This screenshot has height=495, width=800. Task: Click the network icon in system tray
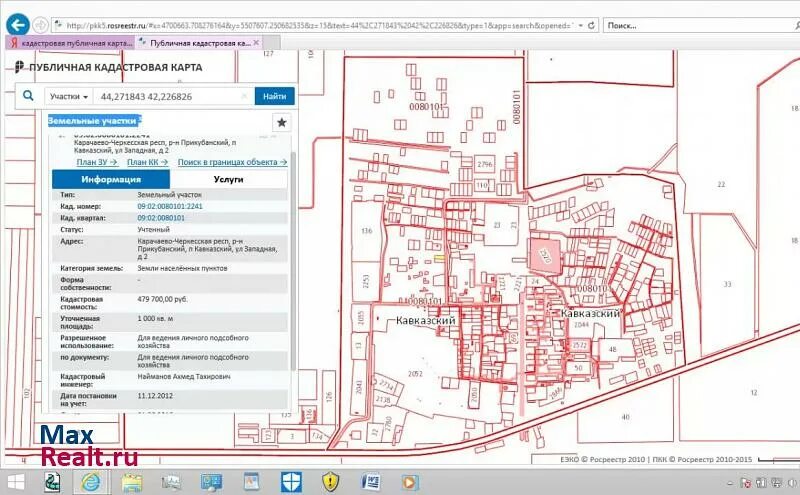click(x=776, y=483)
